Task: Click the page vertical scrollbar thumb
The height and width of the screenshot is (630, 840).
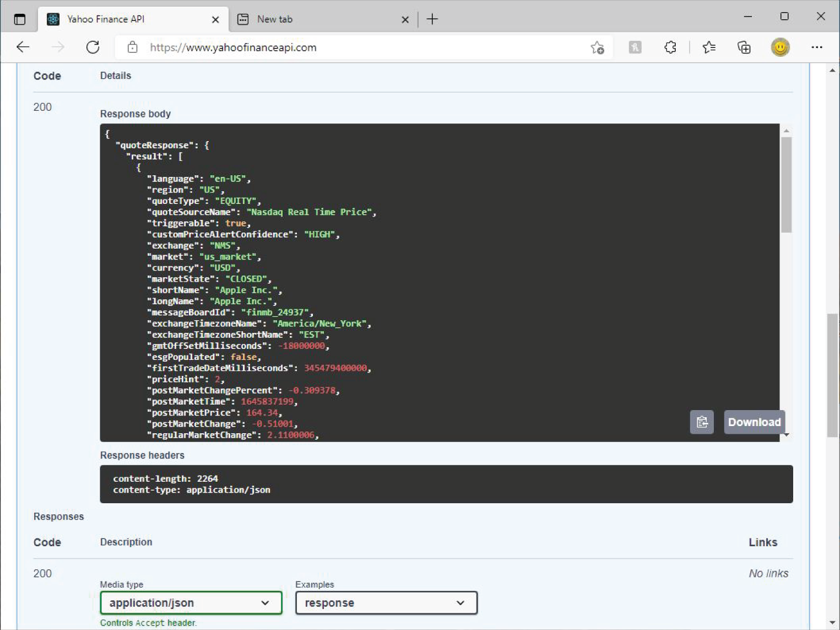Action: click(832, 375)
